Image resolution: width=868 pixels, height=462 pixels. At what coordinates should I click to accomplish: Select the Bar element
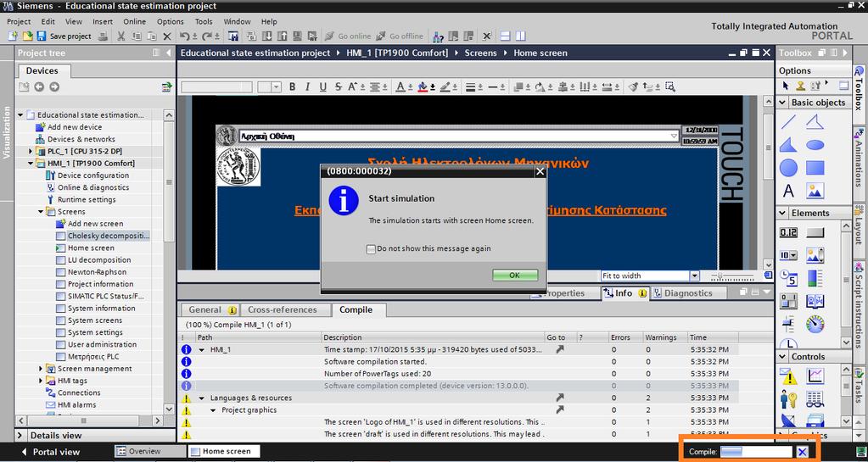[815, 278]
